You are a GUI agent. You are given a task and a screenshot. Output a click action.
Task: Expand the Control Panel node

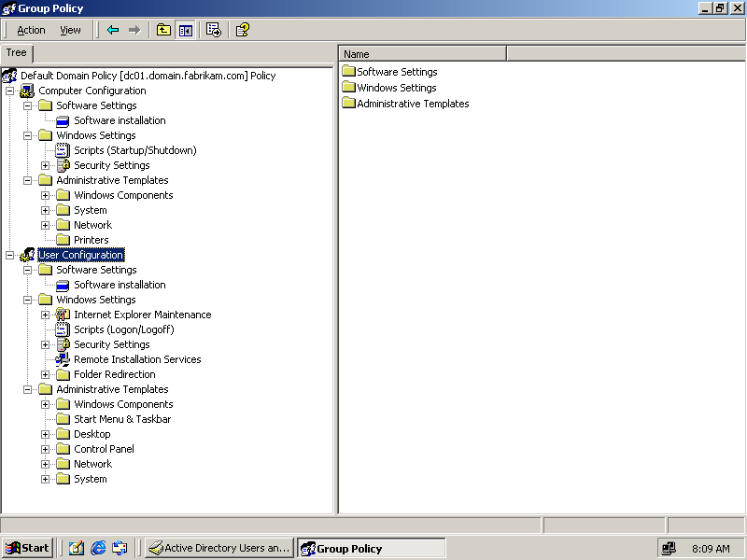click(x=45, y=449)
